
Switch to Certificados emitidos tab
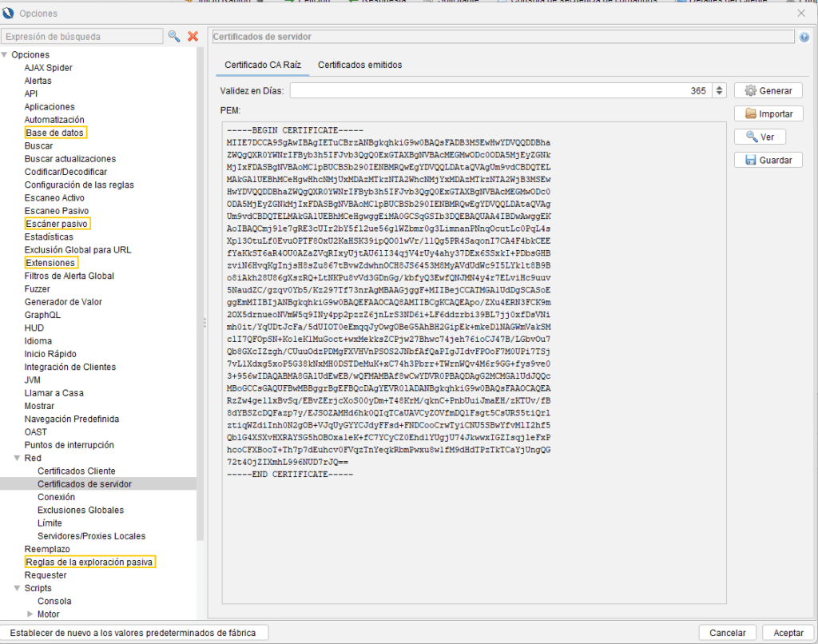pos(359,65)
